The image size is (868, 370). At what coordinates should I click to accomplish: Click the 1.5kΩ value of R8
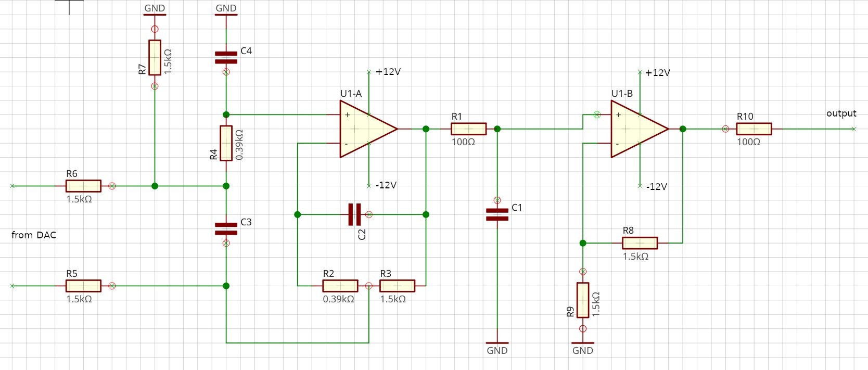click(635, 257)
